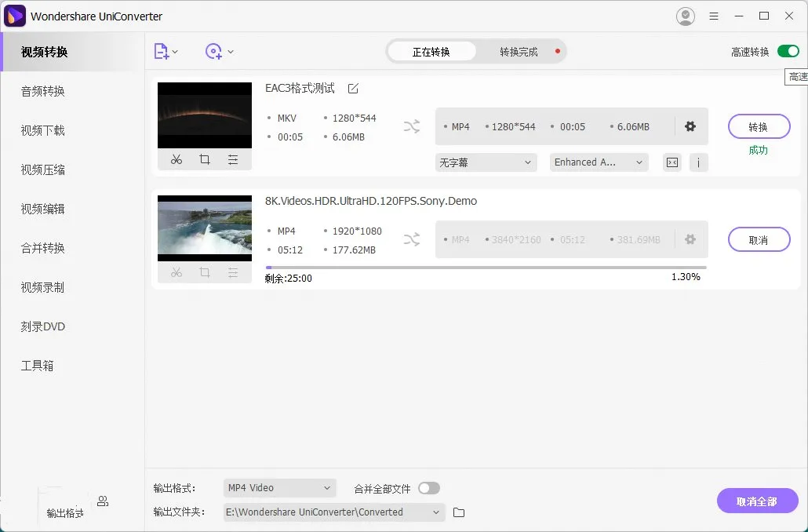Select 视频压缩 in the sidebar

coord(42,169)
